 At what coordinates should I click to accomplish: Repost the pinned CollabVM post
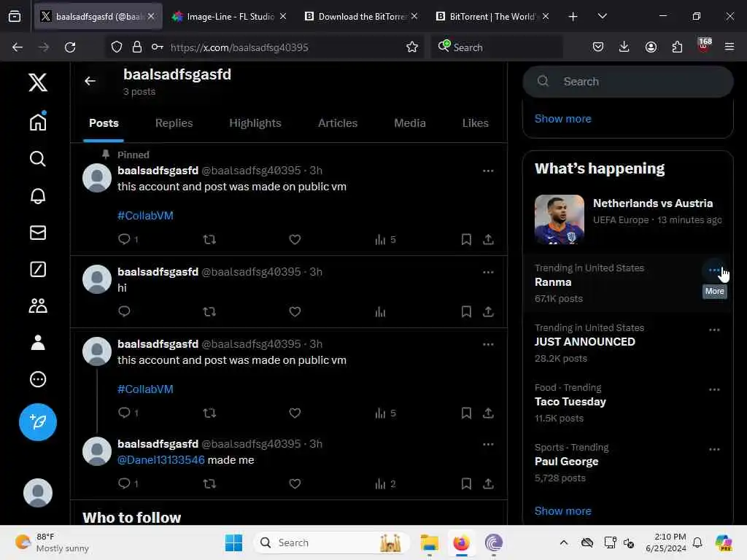pos(209,239)
